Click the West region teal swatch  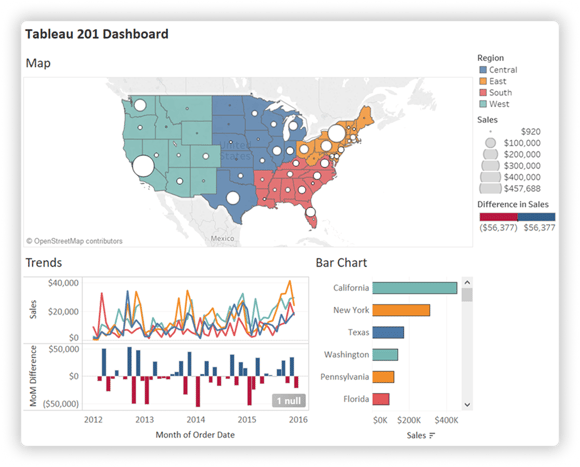pyautogui.click(x=483, y=104)
